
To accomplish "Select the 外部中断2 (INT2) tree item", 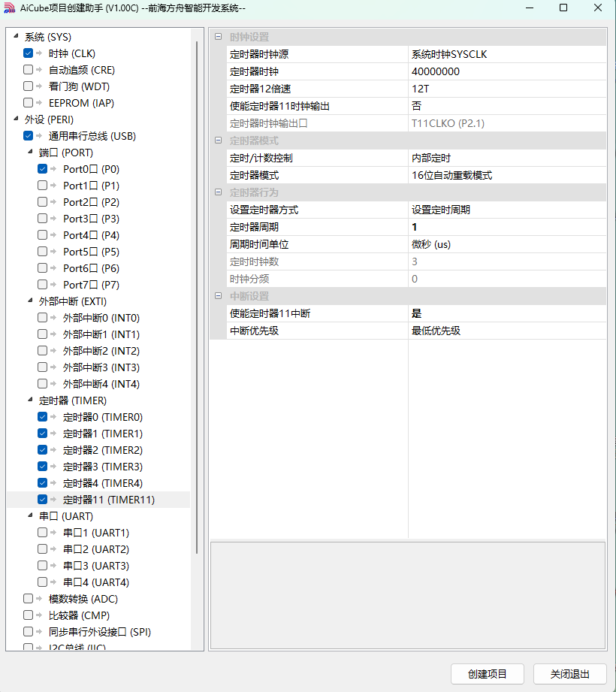I will pos(101,351).
